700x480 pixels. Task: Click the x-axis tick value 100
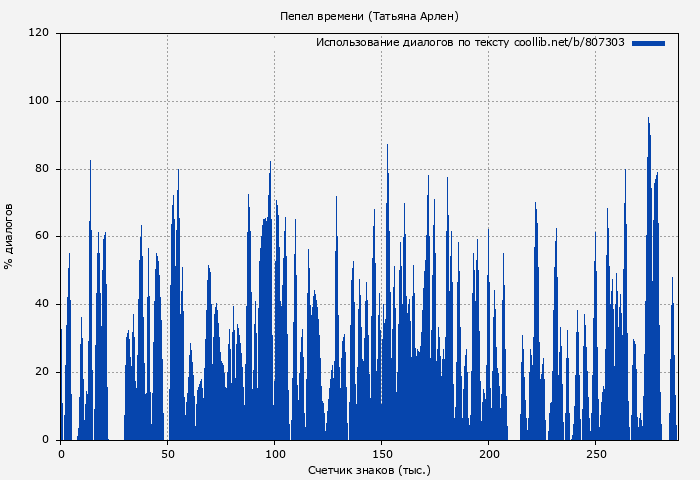click(275, 453)
